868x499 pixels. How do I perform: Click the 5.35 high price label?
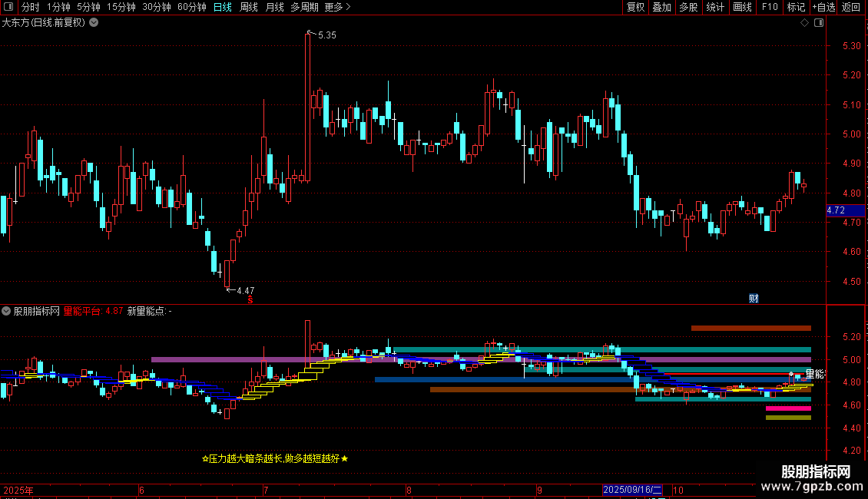(x=326, y=35)
